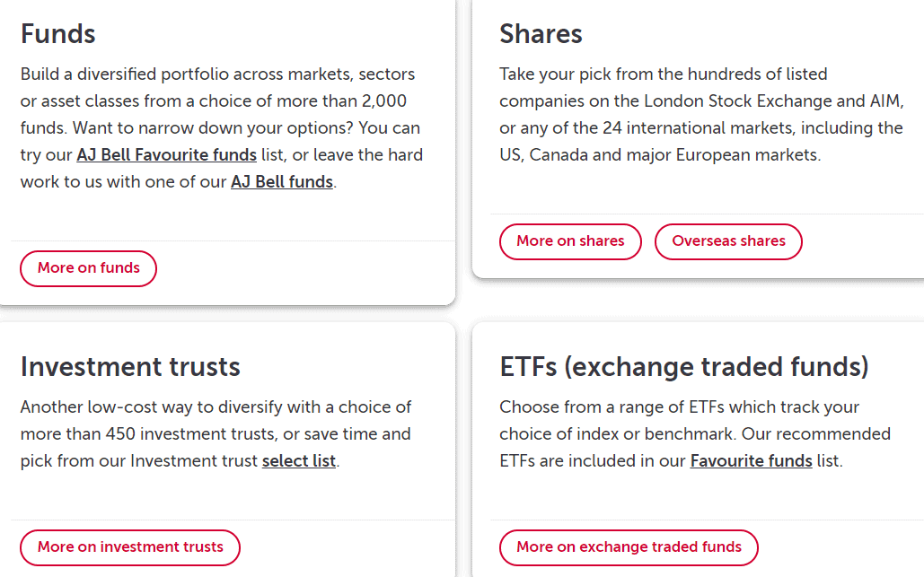The width and height of the screenshot is (924, 577).
Task: Click the Funds card heading
Action: click(58, 34)
